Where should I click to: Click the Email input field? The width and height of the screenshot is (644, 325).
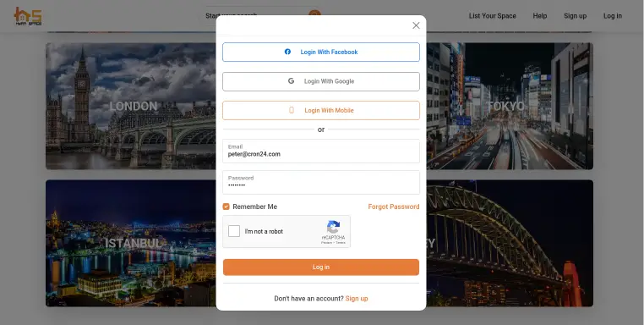[x=321, y=151]
